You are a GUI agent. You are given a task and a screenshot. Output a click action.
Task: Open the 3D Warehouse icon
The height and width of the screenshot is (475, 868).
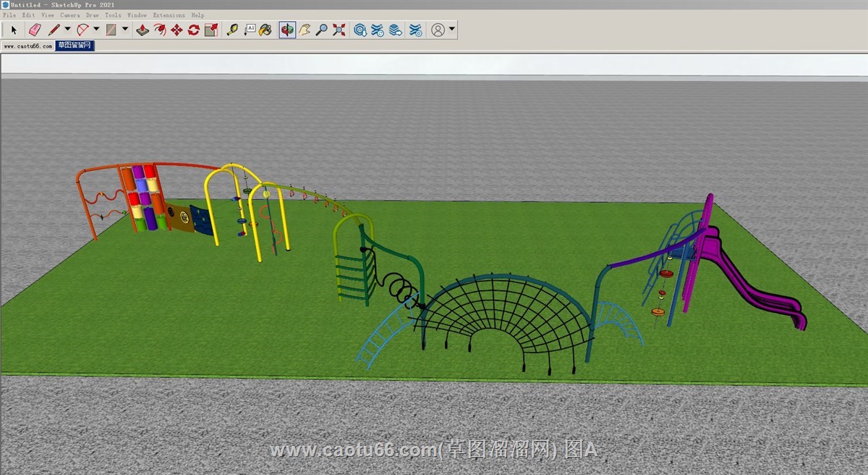[x=360, y=30]
